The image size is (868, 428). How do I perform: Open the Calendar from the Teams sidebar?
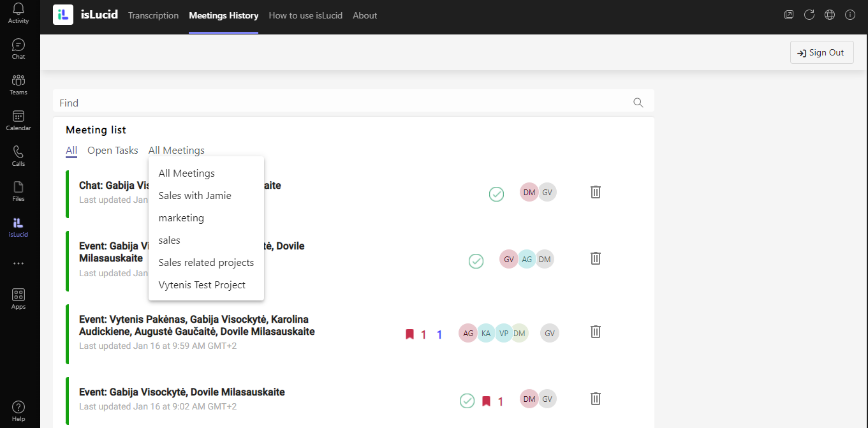tap(18, 120)
